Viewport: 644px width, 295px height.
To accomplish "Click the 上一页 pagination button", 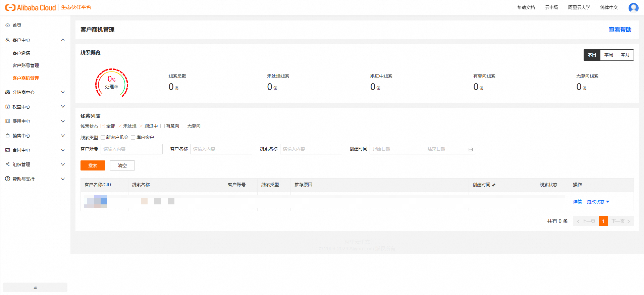I will pyautogui.click(x=586, y=221).
